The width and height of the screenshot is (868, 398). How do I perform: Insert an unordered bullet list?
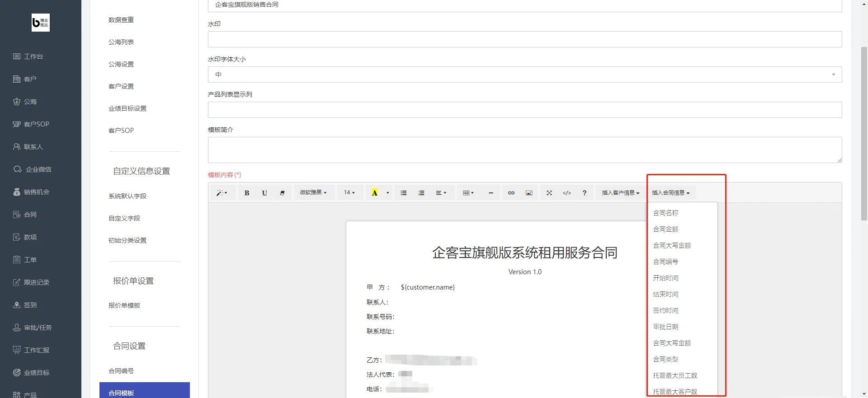click(404, 193)
